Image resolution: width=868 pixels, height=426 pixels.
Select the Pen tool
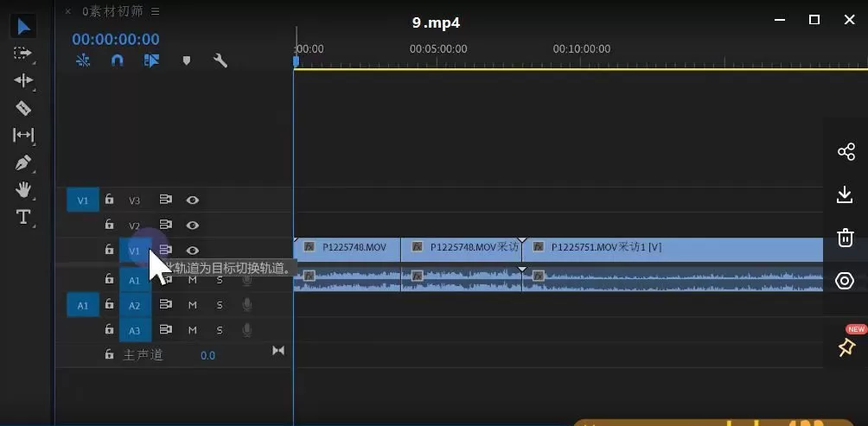coord(23,162)
